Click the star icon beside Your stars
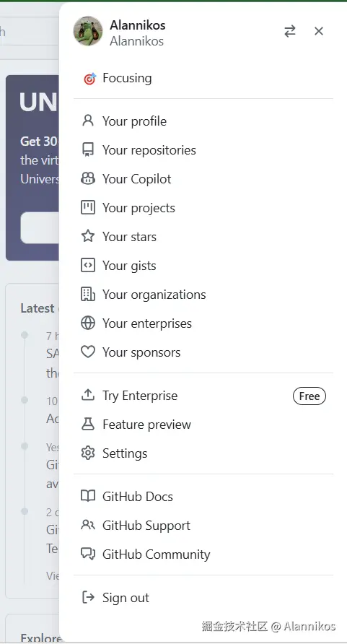 coord(88,236)
